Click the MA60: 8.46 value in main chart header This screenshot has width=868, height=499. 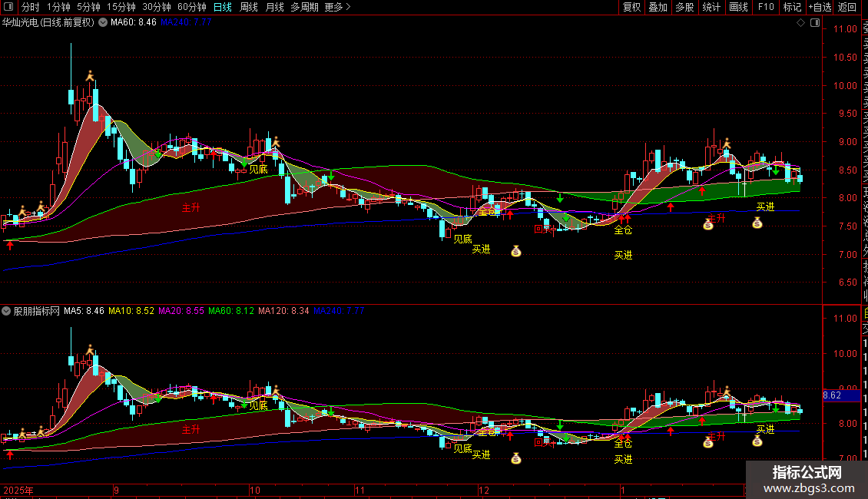point(134,23)
